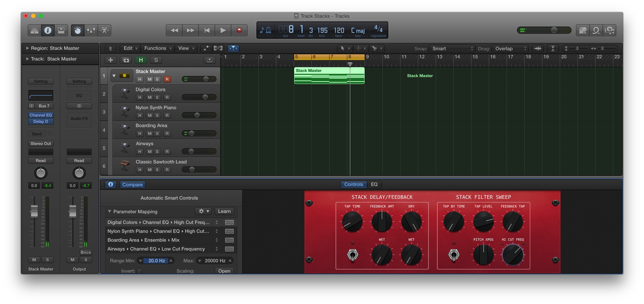Screen dimensions: 644x304
Task: Open the Drag Overlap dropdown
Action: point(510,48)
